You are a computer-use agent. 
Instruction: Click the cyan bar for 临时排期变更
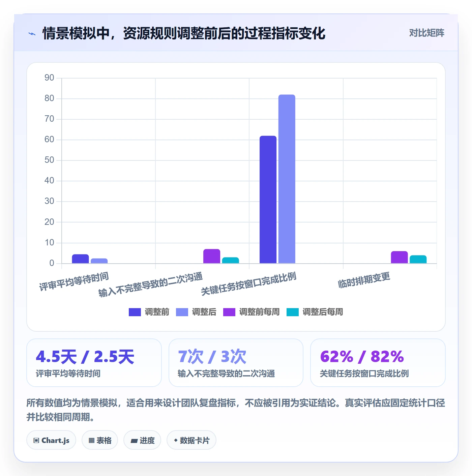tap(418, 259)
